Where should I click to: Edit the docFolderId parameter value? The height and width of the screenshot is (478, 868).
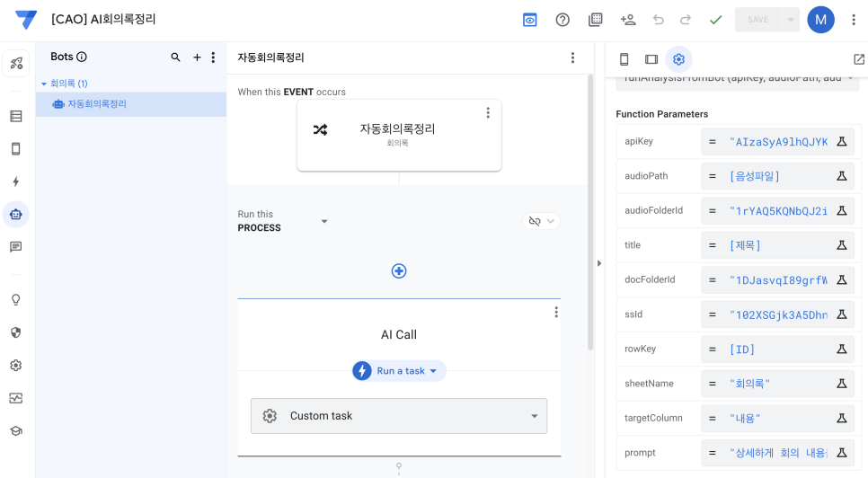(778, 280)
